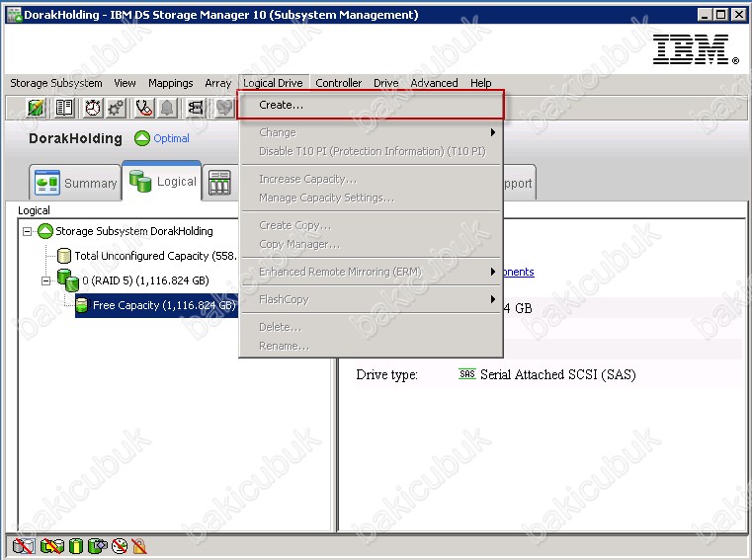Screen dimensions: 752x560
Task: Click the partially hidden components link
Action: pos(519,272)
